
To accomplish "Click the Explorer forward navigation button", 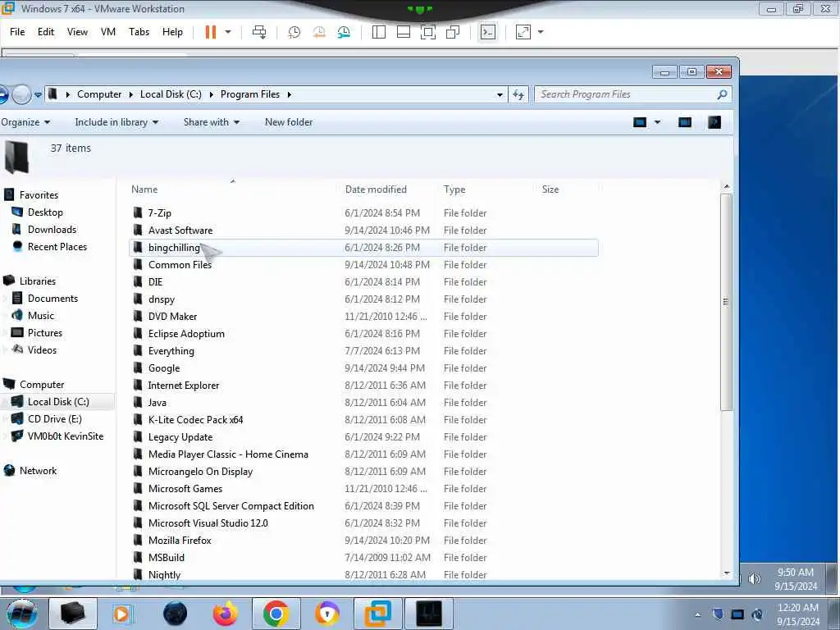I will pyautogui.click(x=21, y=95).
